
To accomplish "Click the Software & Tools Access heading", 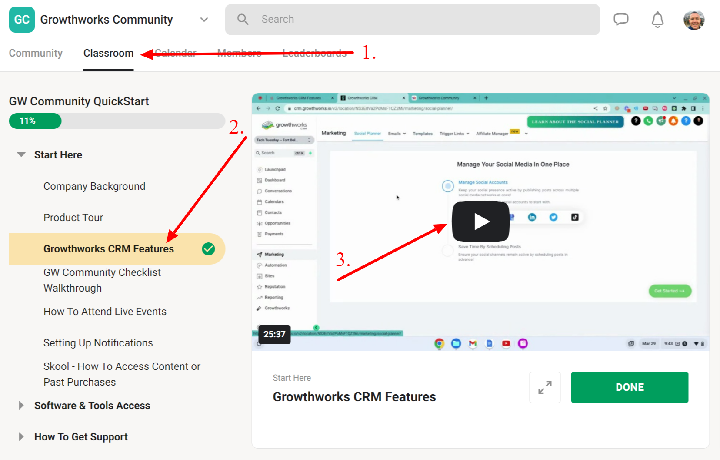I will point(92,405).
